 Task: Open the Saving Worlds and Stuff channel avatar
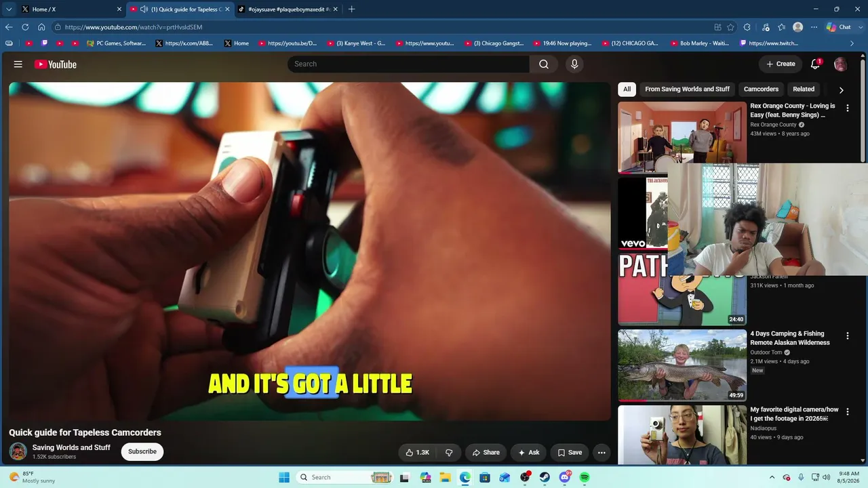click(x=18, y=451)
